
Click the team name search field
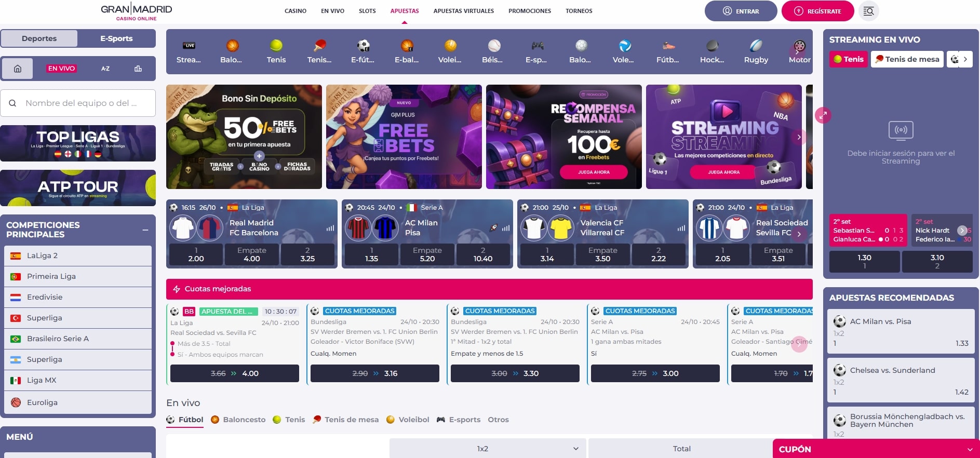[x=78, y=103]
